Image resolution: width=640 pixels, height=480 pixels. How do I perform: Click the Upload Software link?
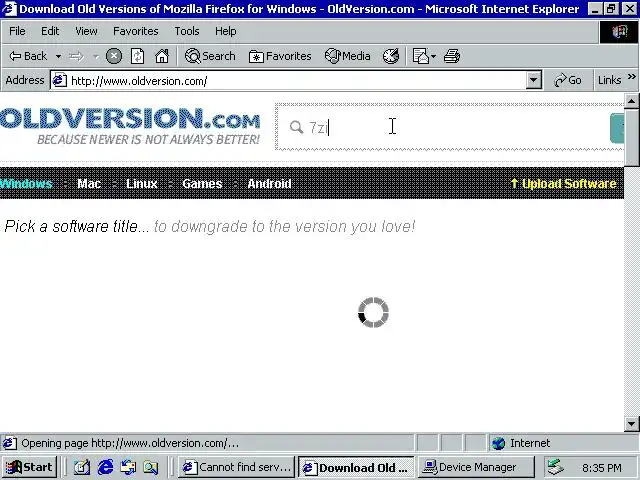tap(563, 184)
